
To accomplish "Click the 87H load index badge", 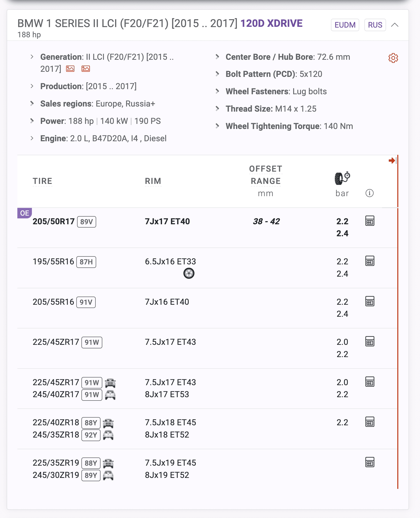I will click(86, 262).
